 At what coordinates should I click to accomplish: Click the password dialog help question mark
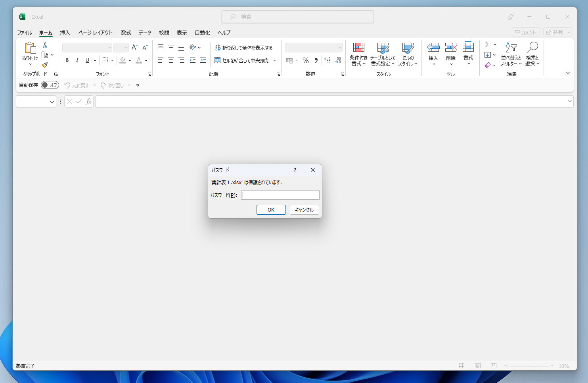[295, 170]
